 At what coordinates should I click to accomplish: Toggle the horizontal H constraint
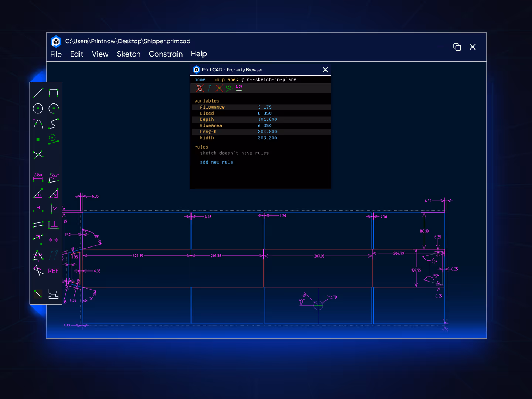click(x=38, y=208)
